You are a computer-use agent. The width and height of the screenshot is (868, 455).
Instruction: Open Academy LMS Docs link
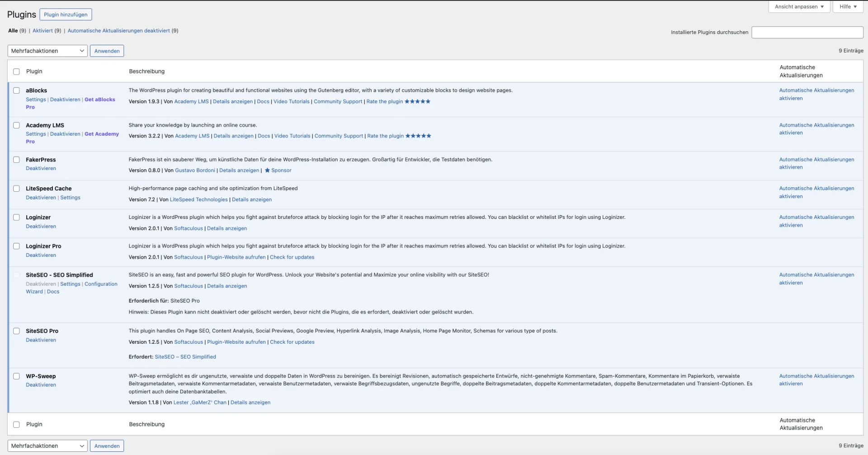point(264,136)
